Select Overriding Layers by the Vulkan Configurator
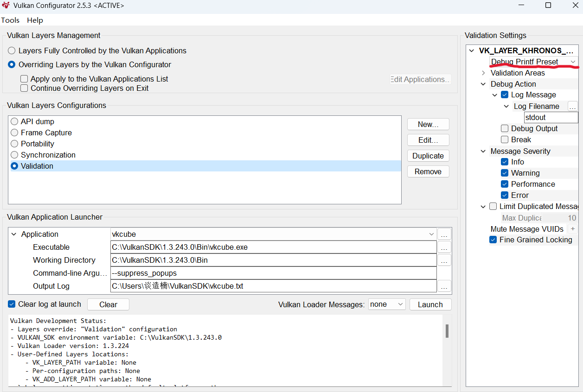 [x=12, y=64]
